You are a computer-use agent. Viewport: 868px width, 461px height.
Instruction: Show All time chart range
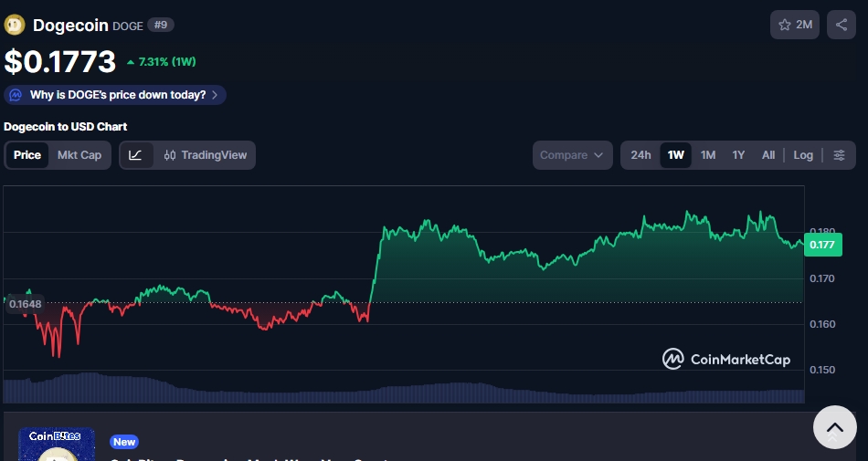point(768,155)
